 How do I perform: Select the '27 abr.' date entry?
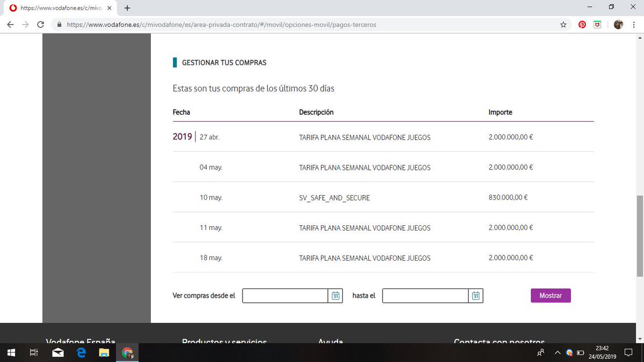click(x=209, y=137)
